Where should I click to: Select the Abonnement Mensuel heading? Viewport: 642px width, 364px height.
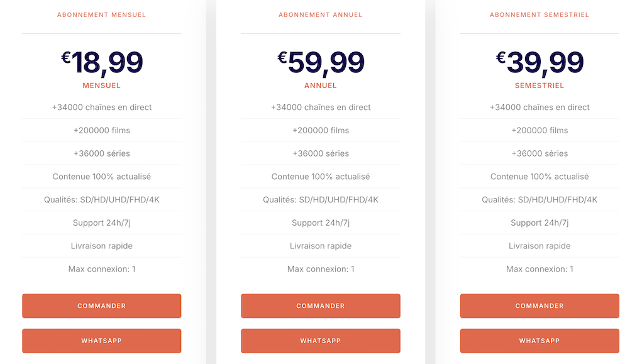101,14
